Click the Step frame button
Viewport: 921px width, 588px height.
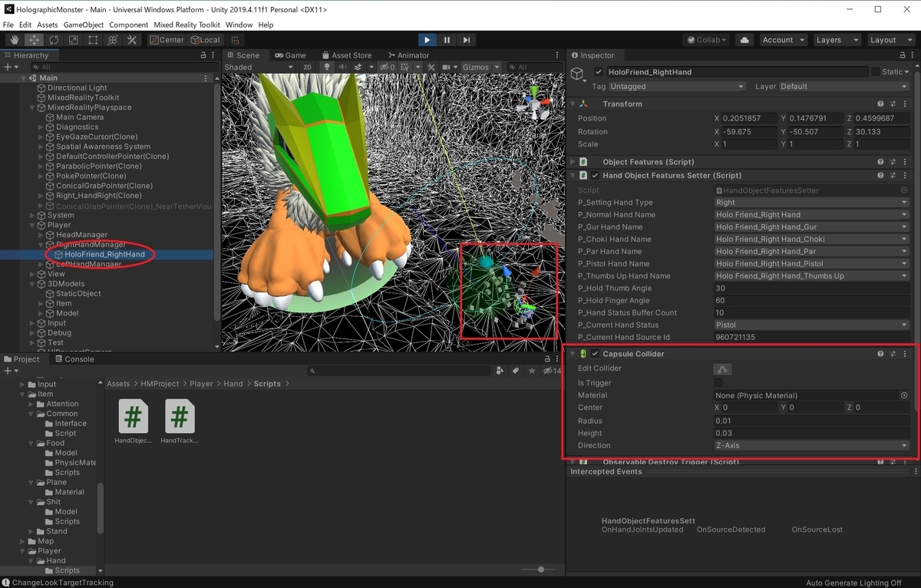(466, 40)
